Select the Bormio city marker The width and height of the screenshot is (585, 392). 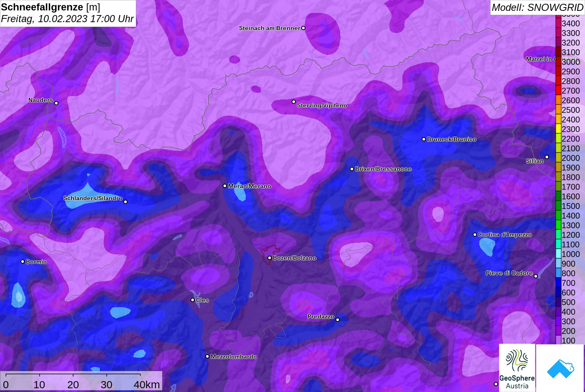pyautogui.click(x=23, y=262)
